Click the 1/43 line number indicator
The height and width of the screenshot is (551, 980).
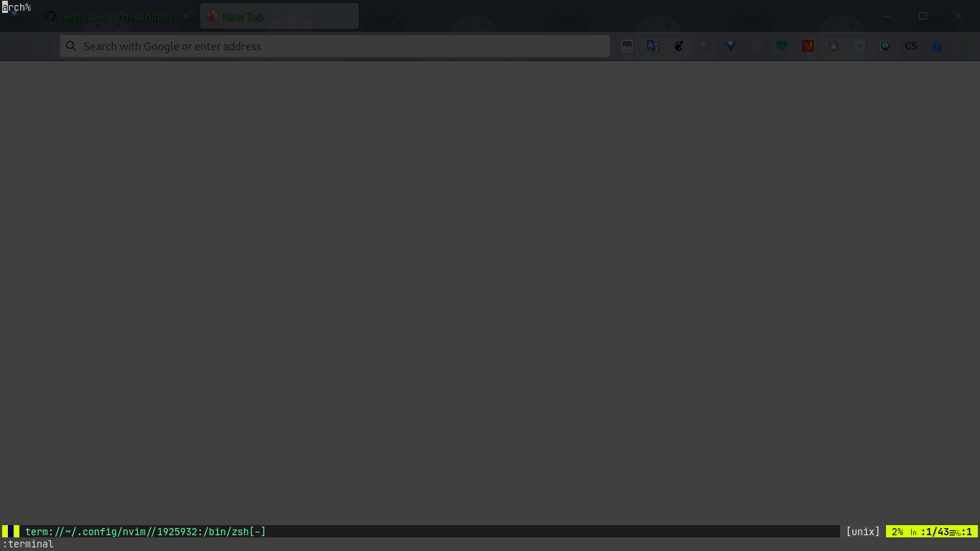pyautogui.click(x=936, y=531)
